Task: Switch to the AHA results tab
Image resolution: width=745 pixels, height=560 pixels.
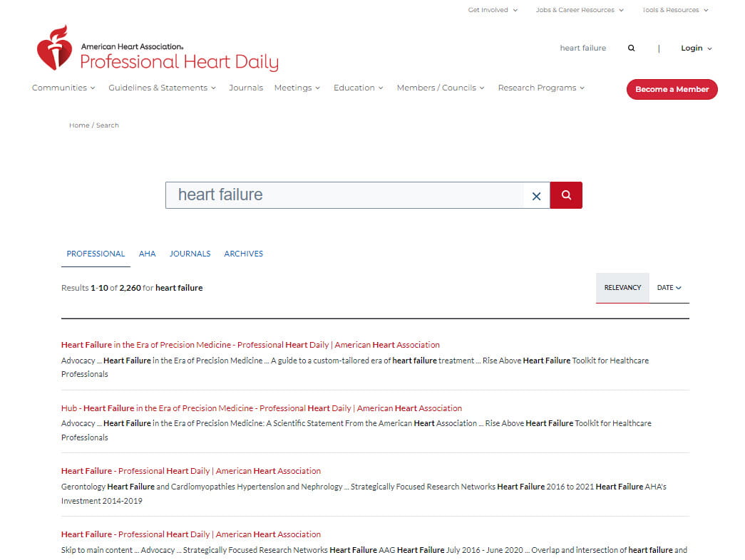Action: coord(148,254)
